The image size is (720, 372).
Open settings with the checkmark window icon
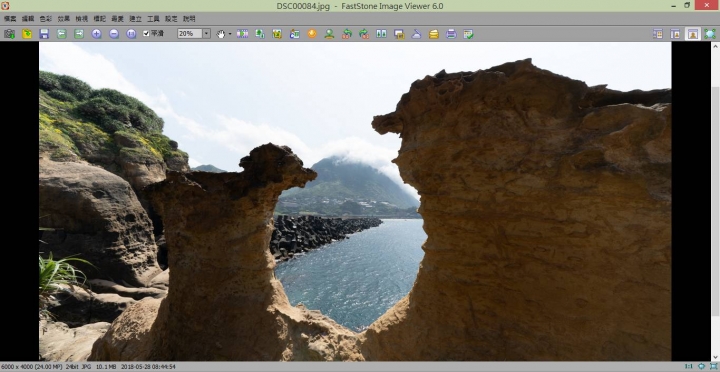pyautogui.click(x=468, y=34)
